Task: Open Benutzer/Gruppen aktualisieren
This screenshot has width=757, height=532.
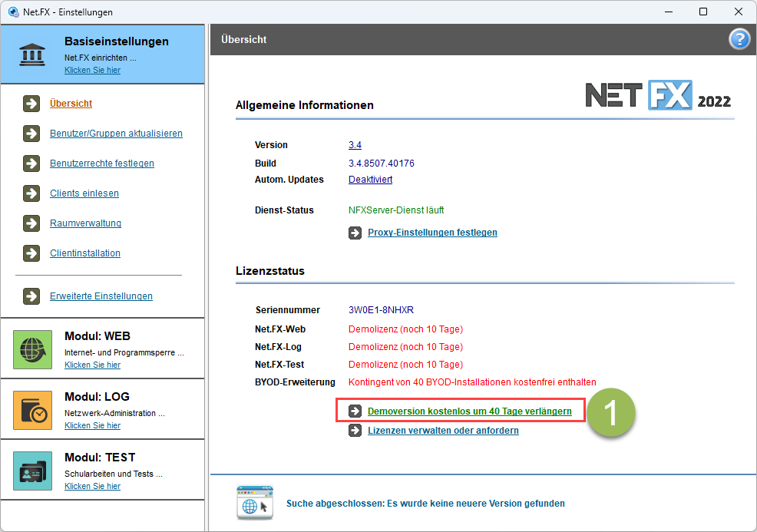Action: [x=117, y=134]
